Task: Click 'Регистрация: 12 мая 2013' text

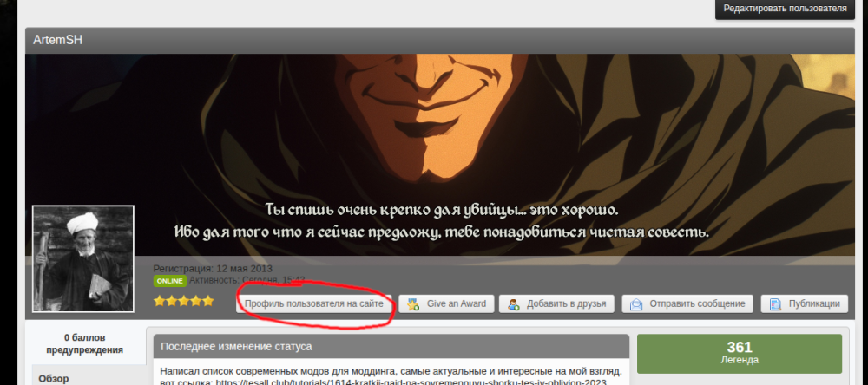Action: tap(213, 268)
